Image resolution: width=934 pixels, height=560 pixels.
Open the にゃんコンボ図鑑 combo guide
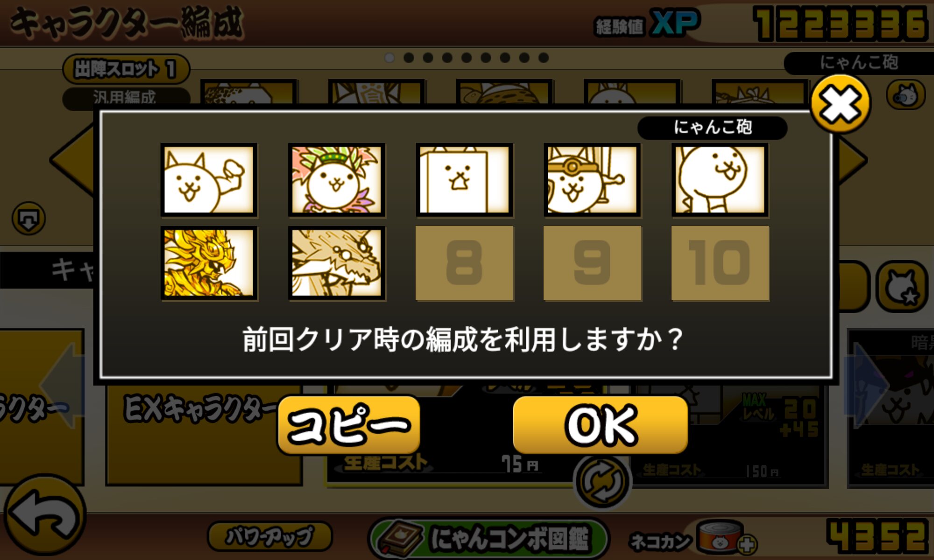488,538
